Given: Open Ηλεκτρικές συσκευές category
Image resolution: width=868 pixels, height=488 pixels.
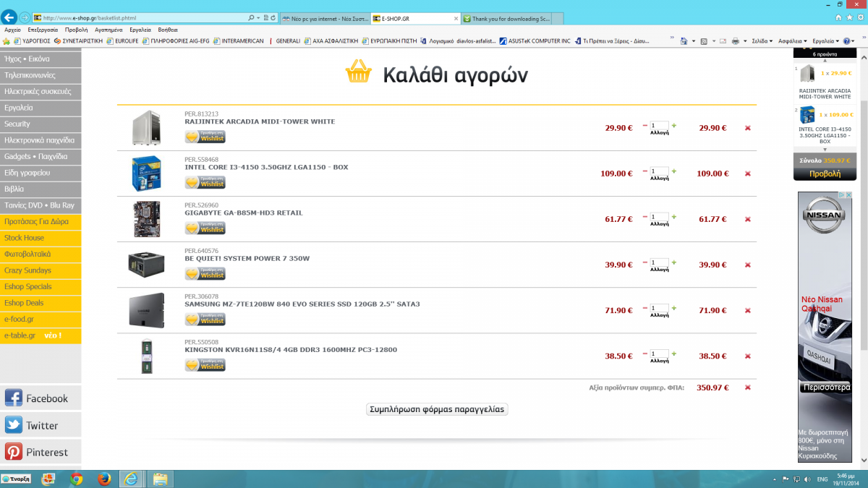Looking at the screenshot, I should pyautogui.click(x=41, y=92).
